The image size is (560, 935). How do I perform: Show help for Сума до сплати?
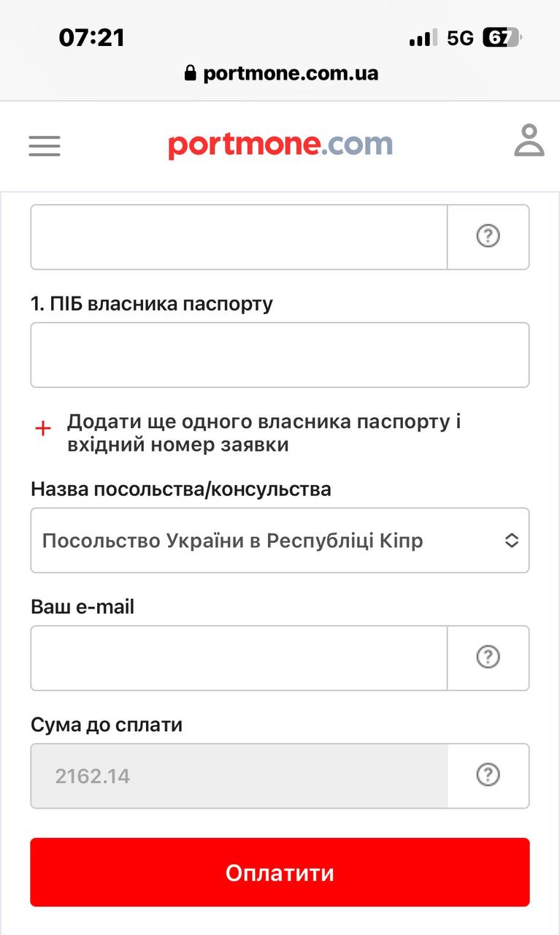(x=488, y=775)
